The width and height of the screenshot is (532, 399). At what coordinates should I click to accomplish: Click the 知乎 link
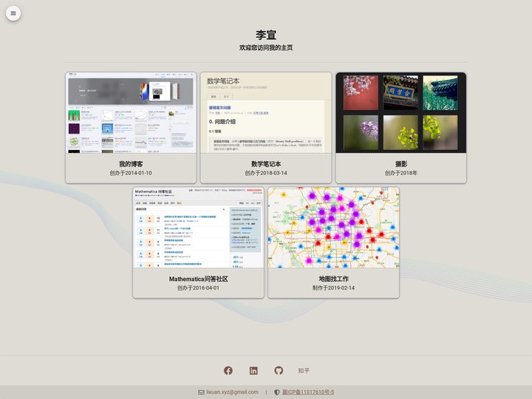304,370
